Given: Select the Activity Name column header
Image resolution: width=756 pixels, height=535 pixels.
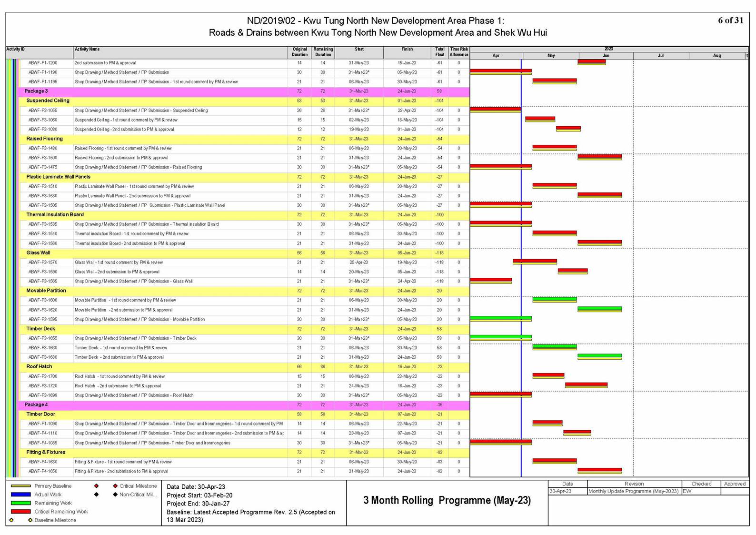Looking at the screenshot, I should click(180, 52).
